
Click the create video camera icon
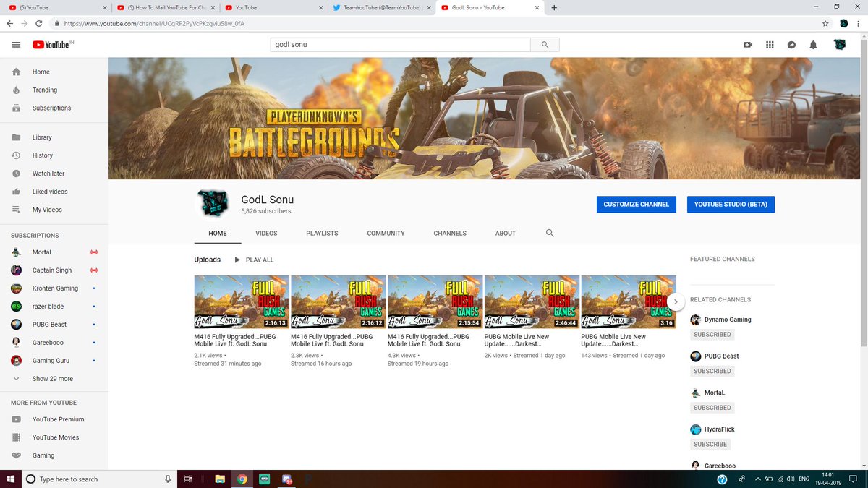(748, 45)
